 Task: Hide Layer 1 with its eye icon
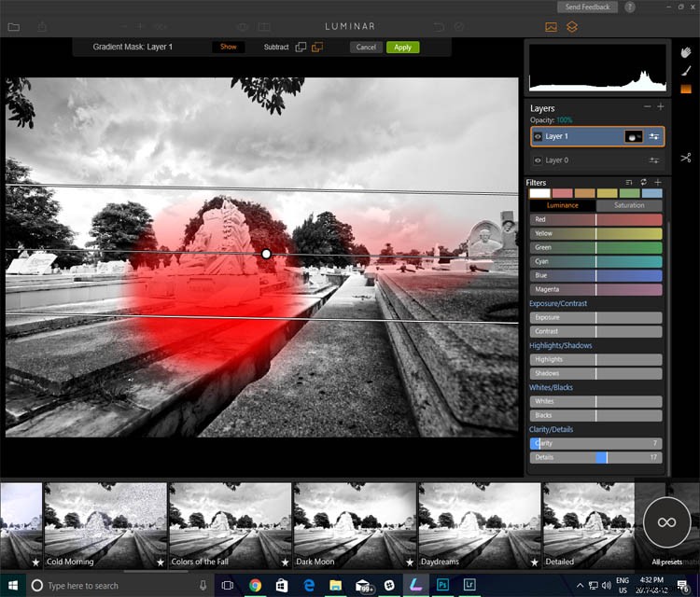[x=538, y=136]
